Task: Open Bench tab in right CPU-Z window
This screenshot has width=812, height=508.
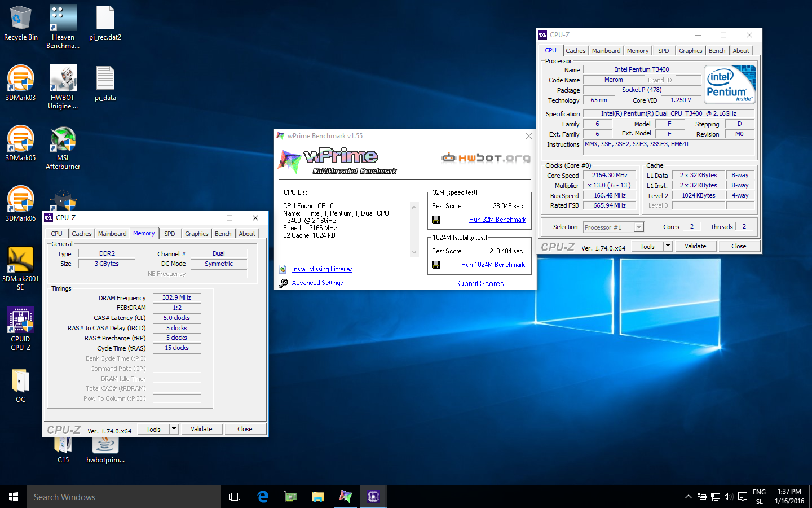Action: [x=717, y=51]
